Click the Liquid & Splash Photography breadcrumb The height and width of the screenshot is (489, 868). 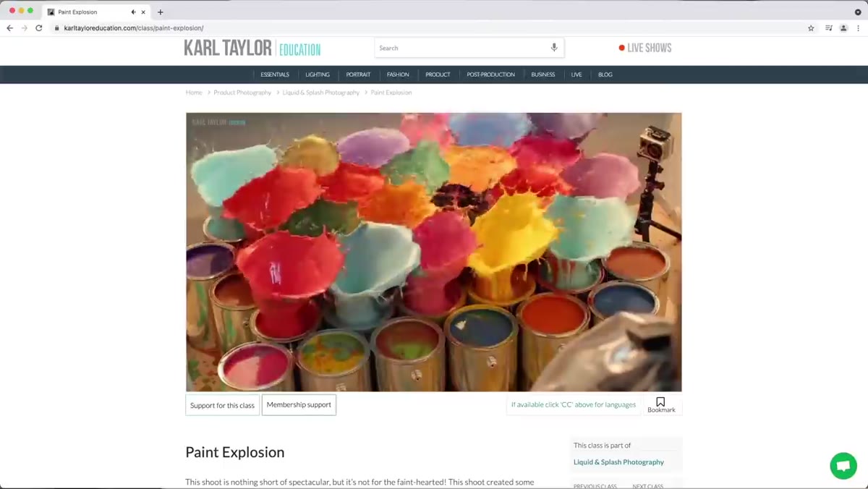click(320, 93)
